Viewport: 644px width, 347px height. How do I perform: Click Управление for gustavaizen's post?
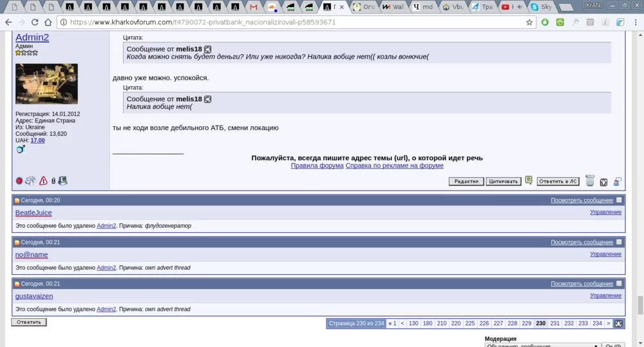click(x=605, y=295)
